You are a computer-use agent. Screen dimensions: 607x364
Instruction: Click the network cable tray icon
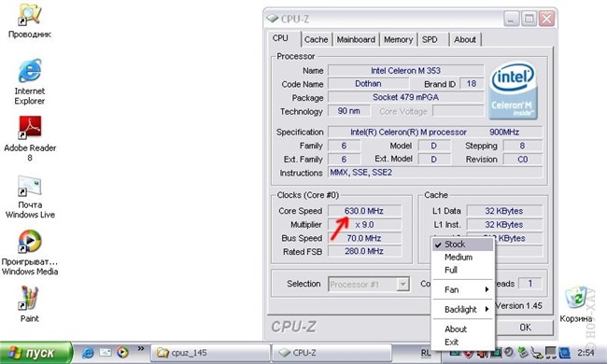(x=536, y=353)
